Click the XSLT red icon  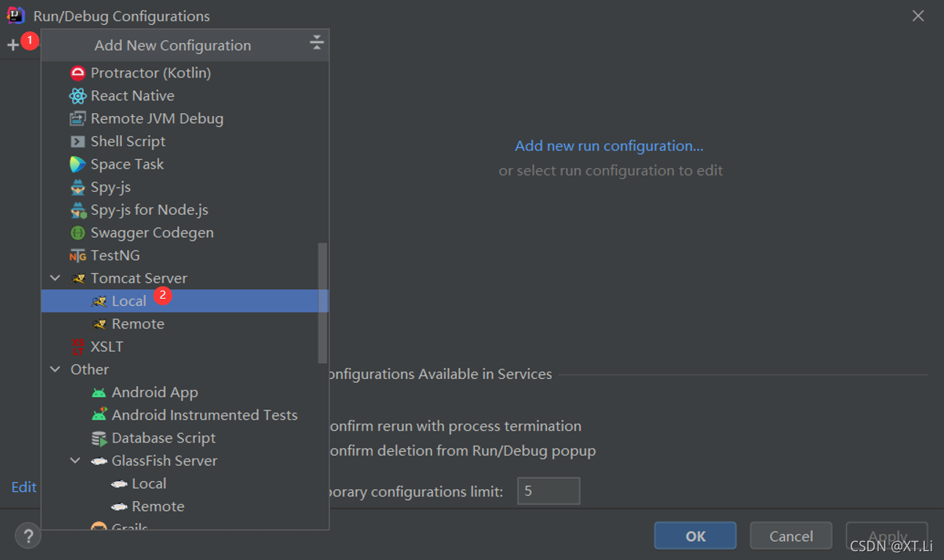(77, 347)
